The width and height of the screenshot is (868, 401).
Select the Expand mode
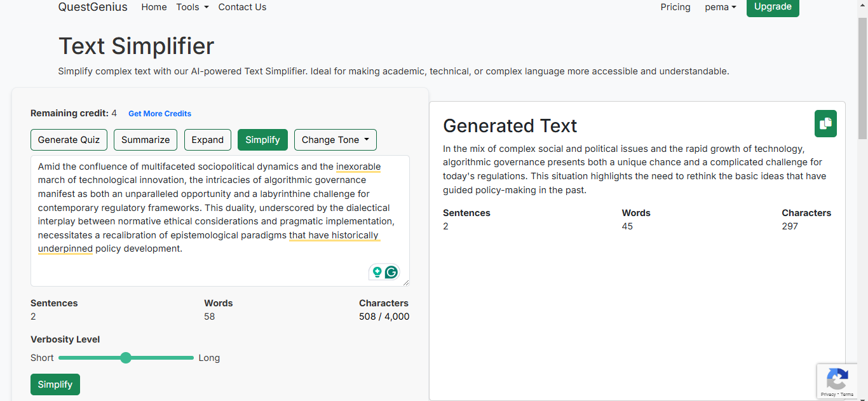208,140
